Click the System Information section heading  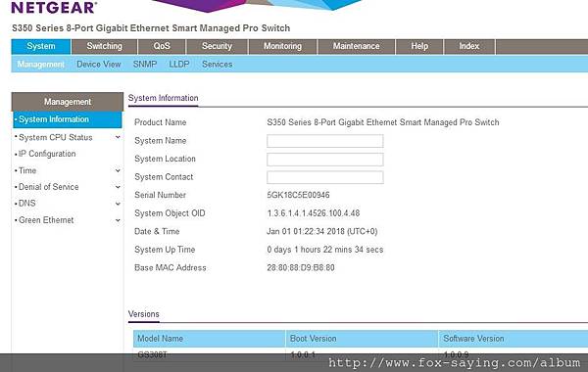[x=163, y=98]
